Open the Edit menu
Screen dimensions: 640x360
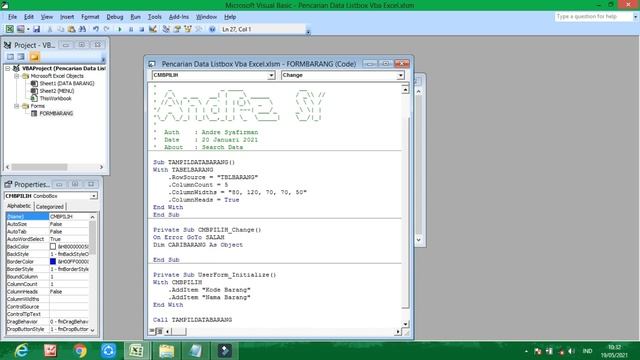29,17
